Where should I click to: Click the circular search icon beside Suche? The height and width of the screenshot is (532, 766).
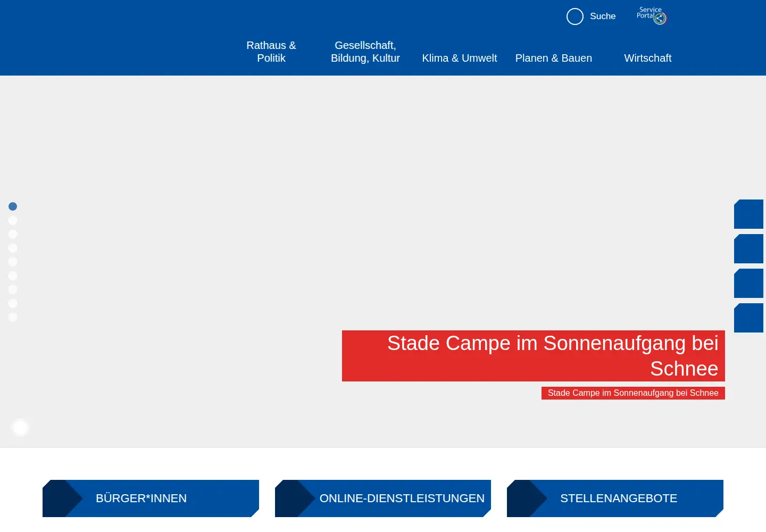(575, 16)
